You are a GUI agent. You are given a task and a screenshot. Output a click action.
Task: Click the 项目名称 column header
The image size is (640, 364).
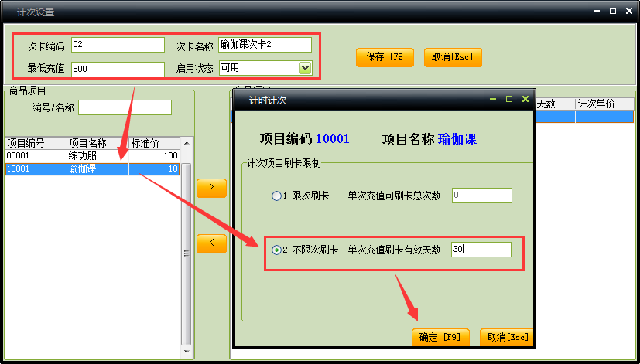coord(98,144)
